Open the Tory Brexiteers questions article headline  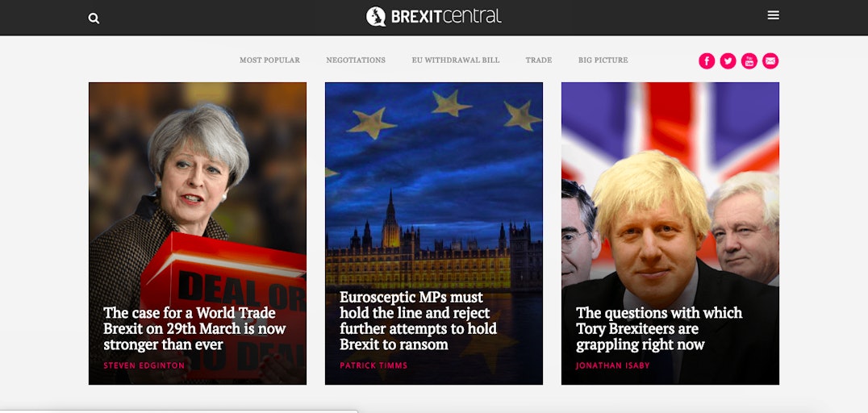click(x=659, y=329)
